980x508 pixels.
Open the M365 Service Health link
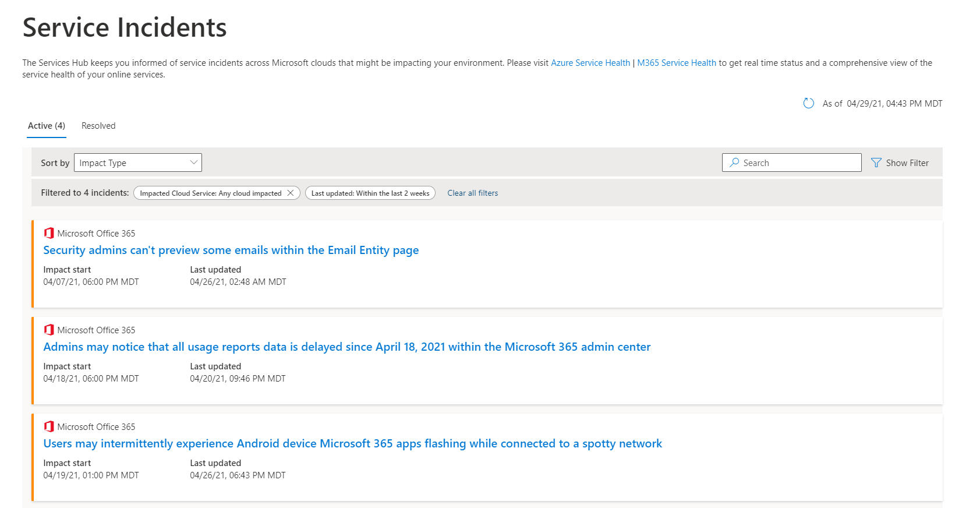click(677, 63)
